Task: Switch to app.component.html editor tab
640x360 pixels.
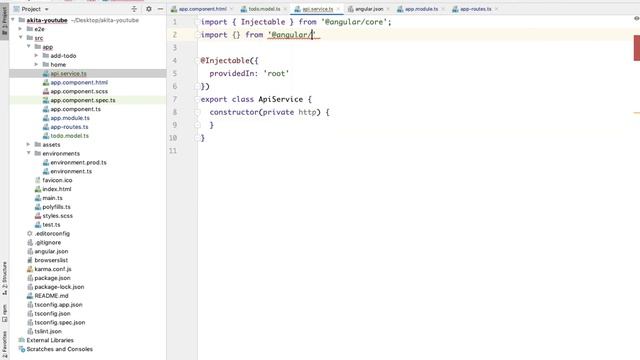Action: tap(202, 9)
